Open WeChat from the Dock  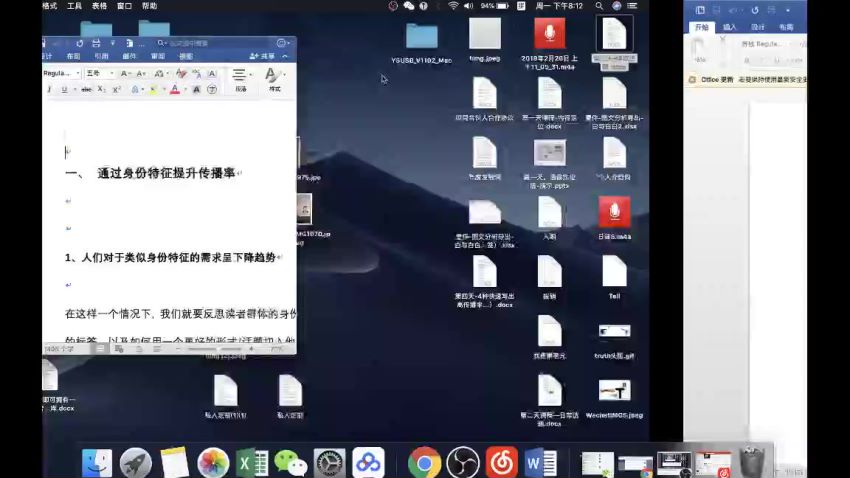click(x=291, y=462)
